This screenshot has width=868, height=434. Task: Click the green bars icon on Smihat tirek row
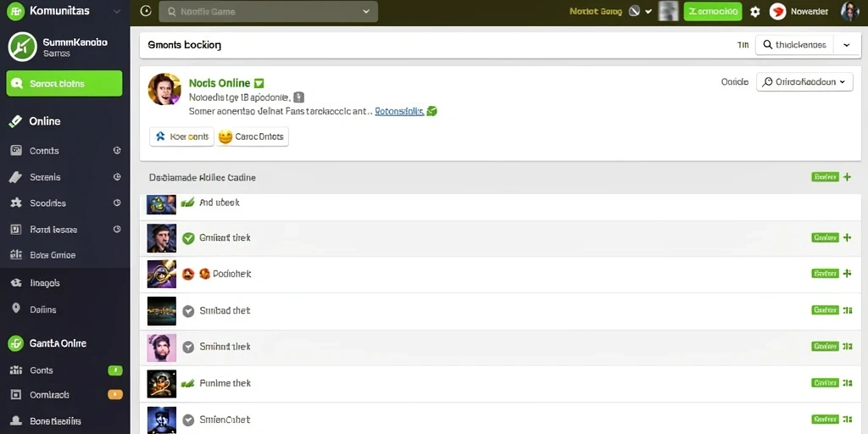[x=847, y=347]
